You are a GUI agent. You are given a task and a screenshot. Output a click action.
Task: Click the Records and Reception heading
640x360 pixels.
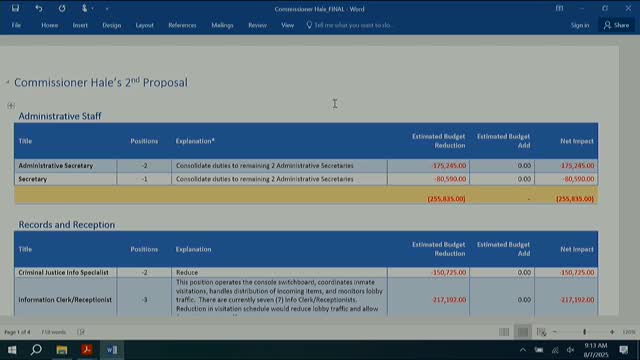[67, 225]
